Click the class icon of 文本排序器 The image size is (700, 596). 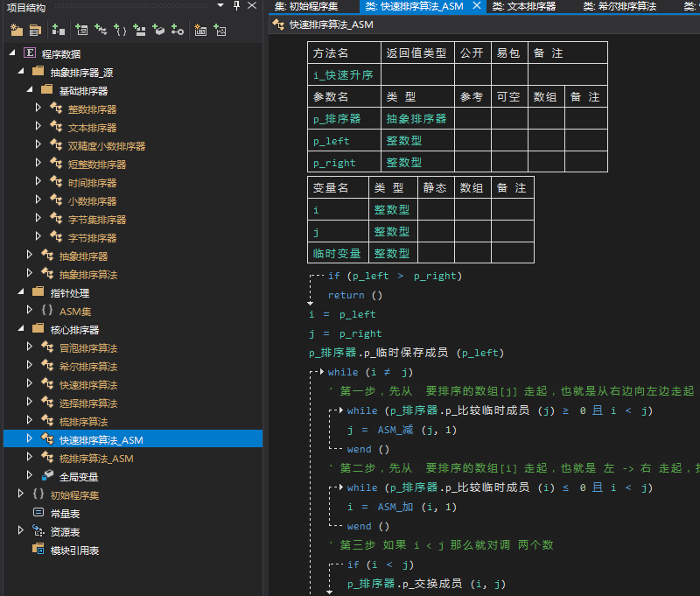pyautogui.click(x=56, y=126)
